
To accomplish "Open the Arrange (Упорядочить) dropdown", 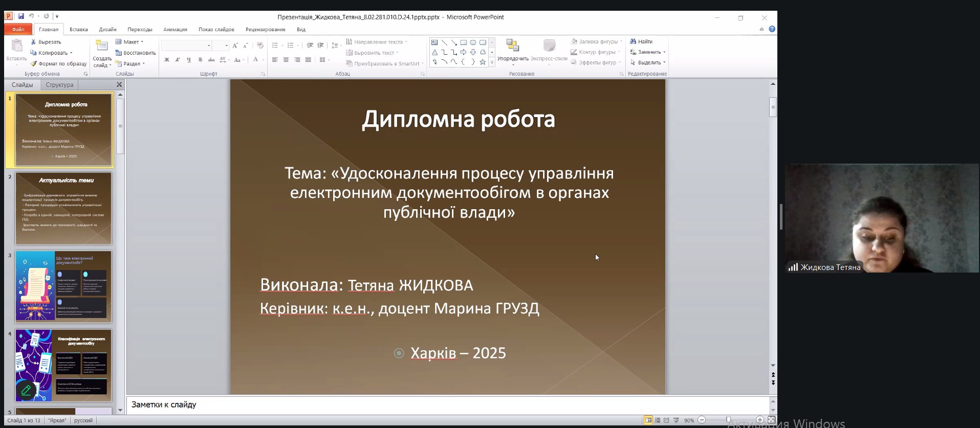I will point(513,51).
